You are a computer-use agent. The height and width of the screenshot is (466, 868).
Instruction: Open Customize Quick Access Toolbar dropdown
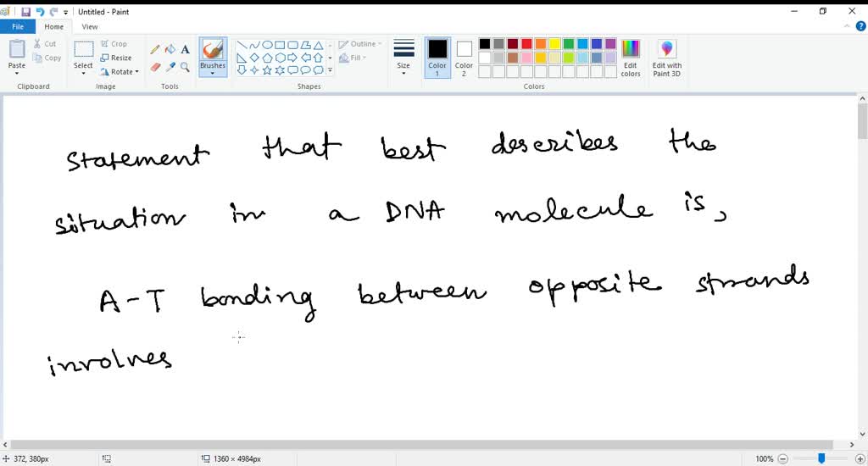pos(65,12)
